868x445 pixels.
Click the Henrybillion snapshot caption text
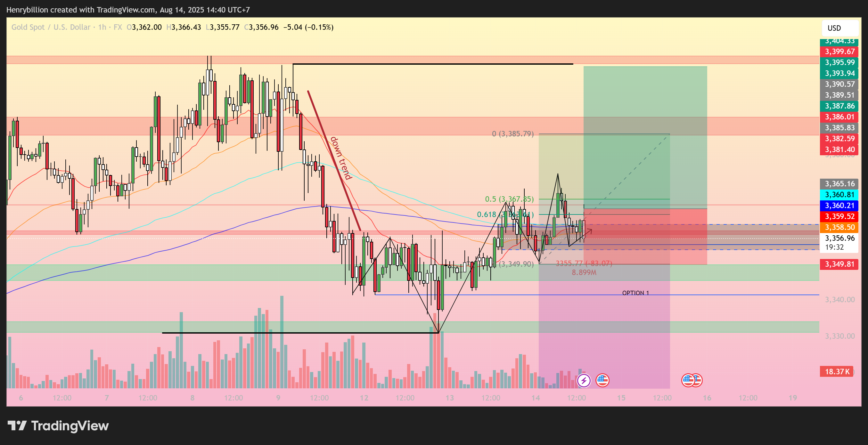[x=128, y=10]
